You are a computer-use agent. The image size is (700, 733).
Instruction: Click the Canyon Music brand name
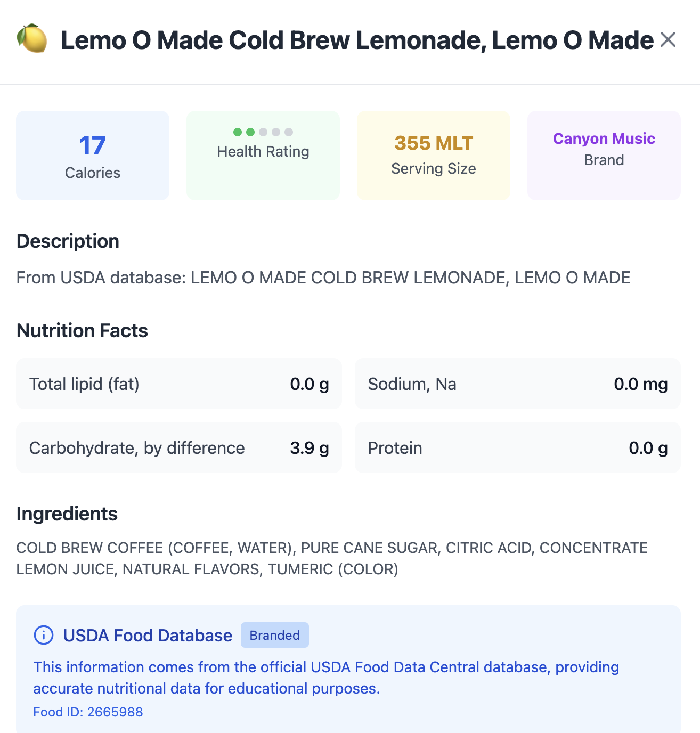[x=604, y=139]
